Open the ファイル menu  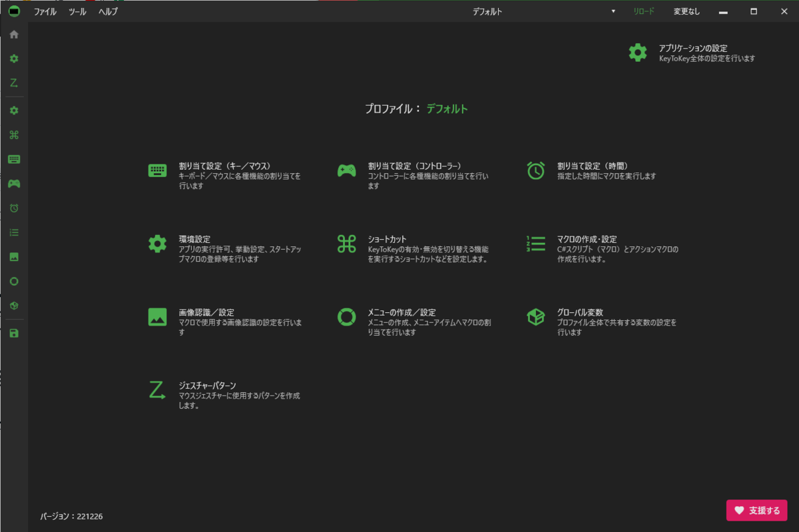[x=45, y=11]
